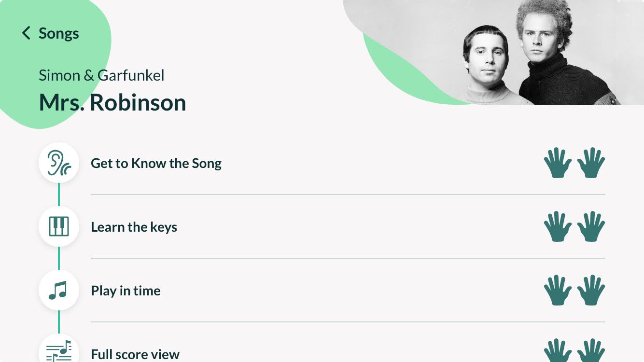Screen dimensions: 644x362
Task: Go back using the Songs chevron arrow
Action: coord(26,33)
